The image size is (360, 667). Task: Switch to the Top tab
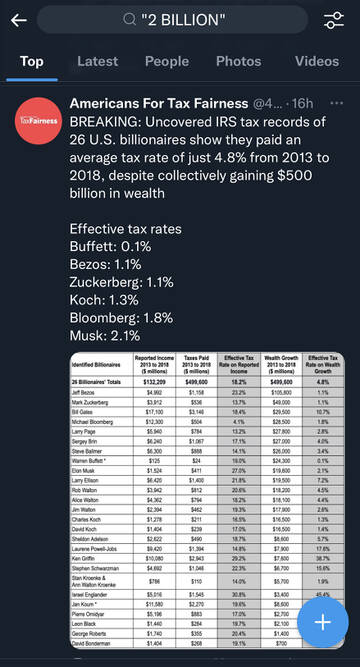(31, 61)
